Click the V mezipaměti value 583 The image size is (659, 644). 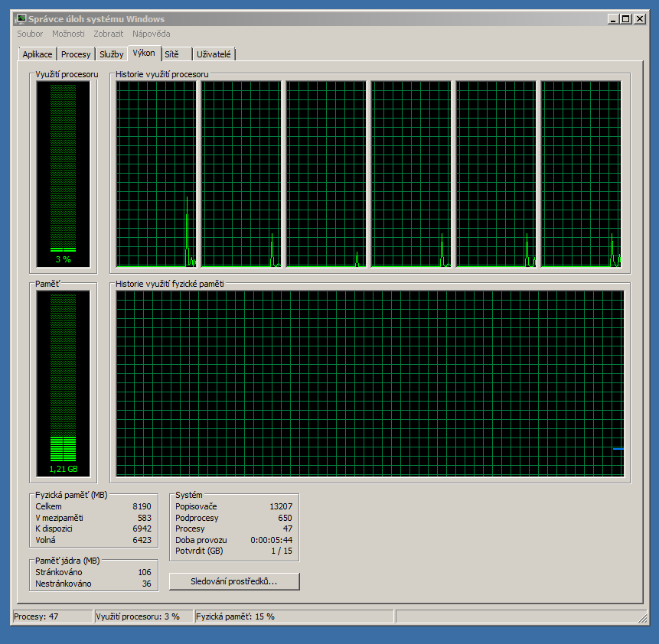[144, 518]
